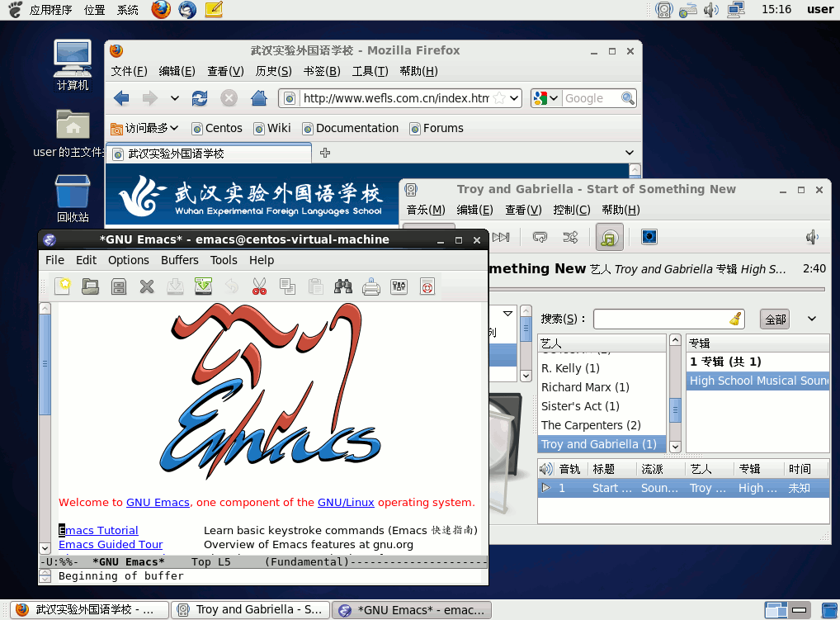Viewport: 840px width, 620px height.
Task: Click Firefox bookmark star in the address bar
Action: [x=499, y=98]
